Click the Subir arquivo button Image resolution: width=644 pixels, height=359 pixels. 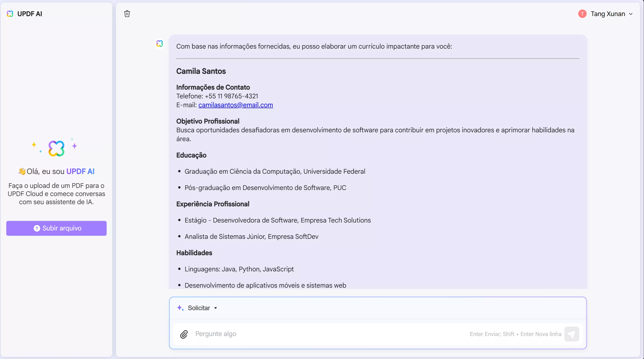click(62, 228)
